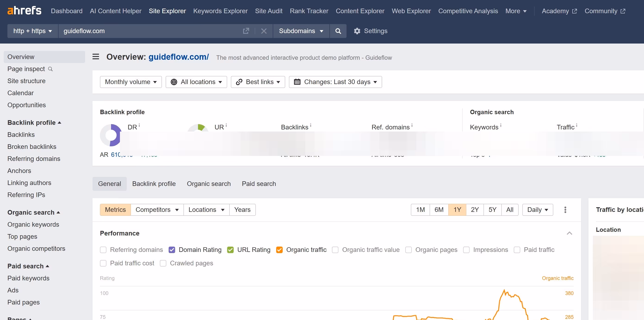This screenshot has height=320, width=644.
Task: Clear the search query with the X icon
Action: [263, 31]
